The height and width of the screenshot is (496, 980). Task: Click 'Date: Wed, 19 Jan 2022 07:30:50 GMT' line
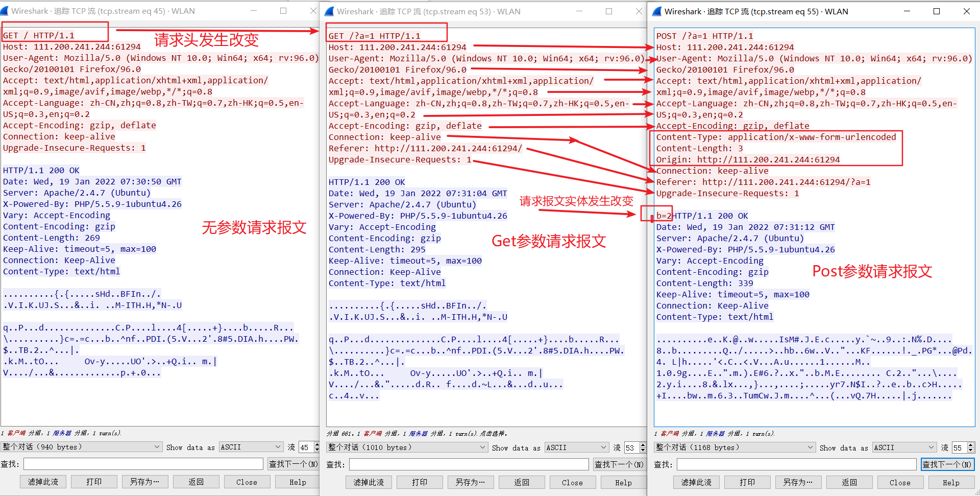pos(92,181)
